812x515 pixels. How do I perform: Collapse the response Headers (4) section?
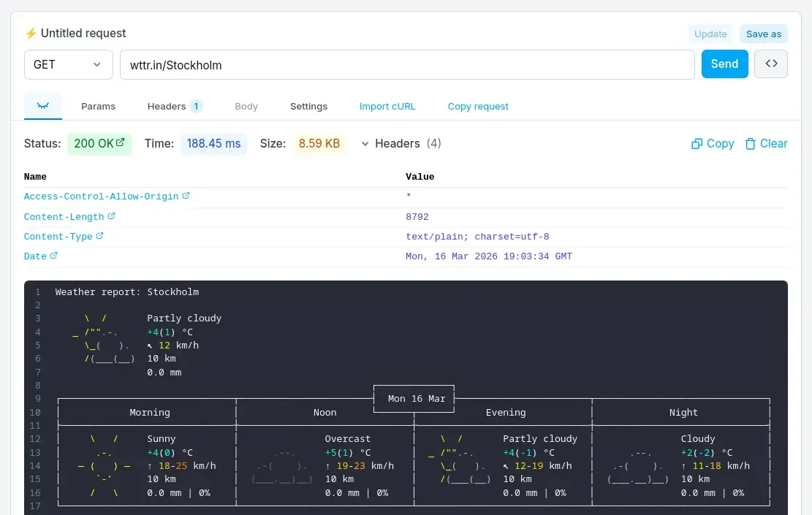(x=365, y=144)
